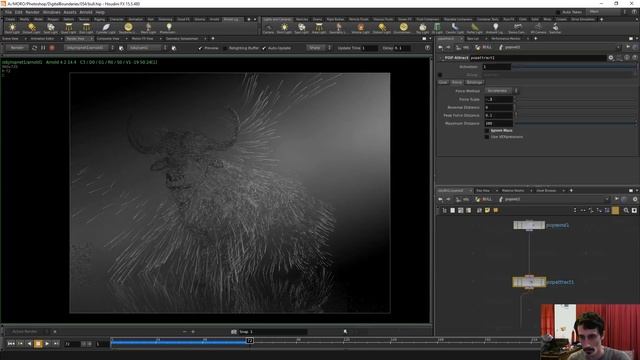Enable the Use VEXpressions checkbox

[487, 137]
